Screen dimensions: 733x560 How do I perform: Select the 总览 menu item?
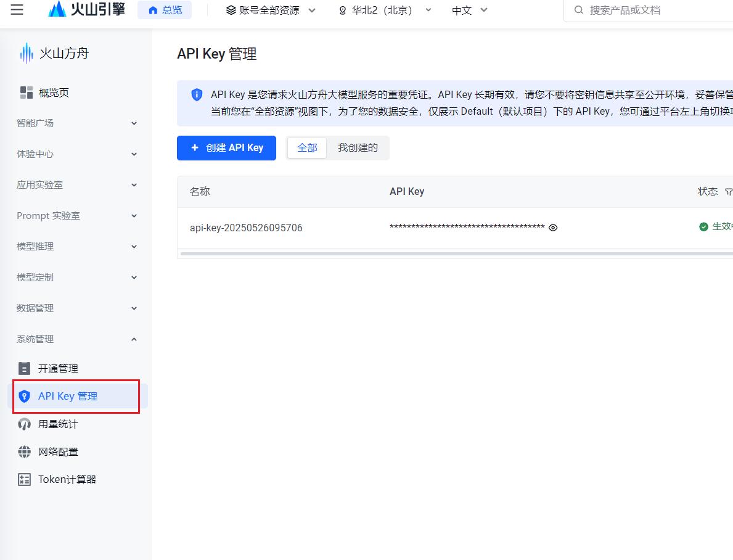[165, 9]
